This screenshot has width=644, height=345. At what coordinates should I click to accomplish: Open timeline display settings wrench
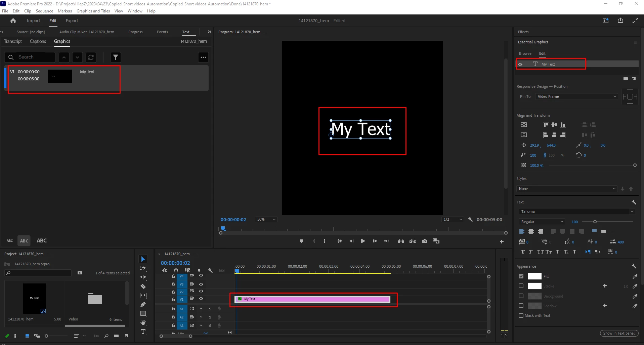tap(210, 270)
